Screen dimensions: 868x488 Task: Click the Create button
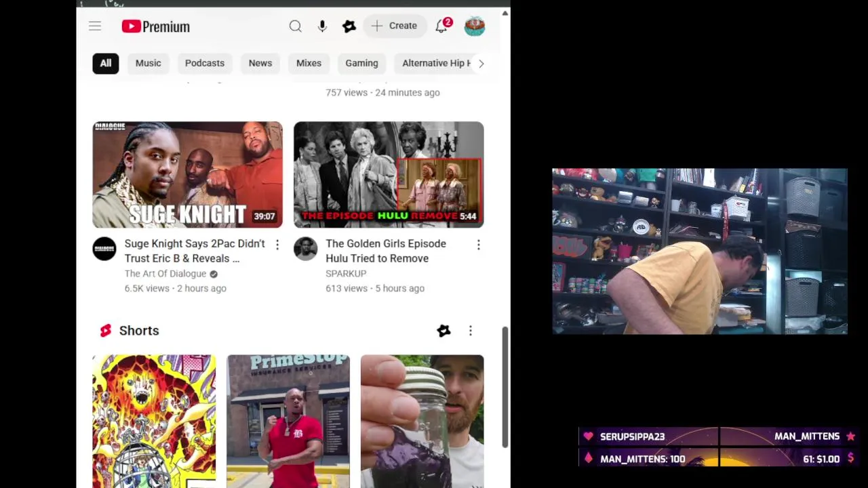tap(395, 26)
